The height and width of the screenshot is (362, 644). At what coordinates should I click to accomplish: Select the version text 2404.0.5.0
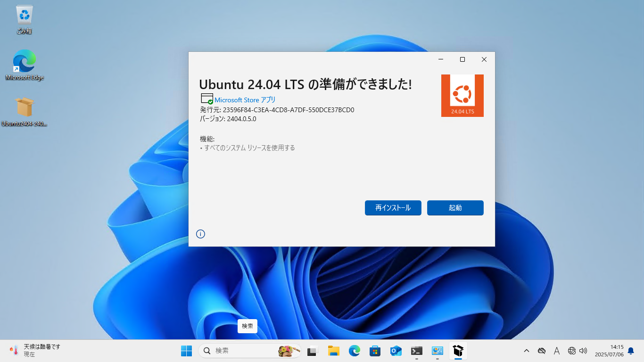coord(241,119)
